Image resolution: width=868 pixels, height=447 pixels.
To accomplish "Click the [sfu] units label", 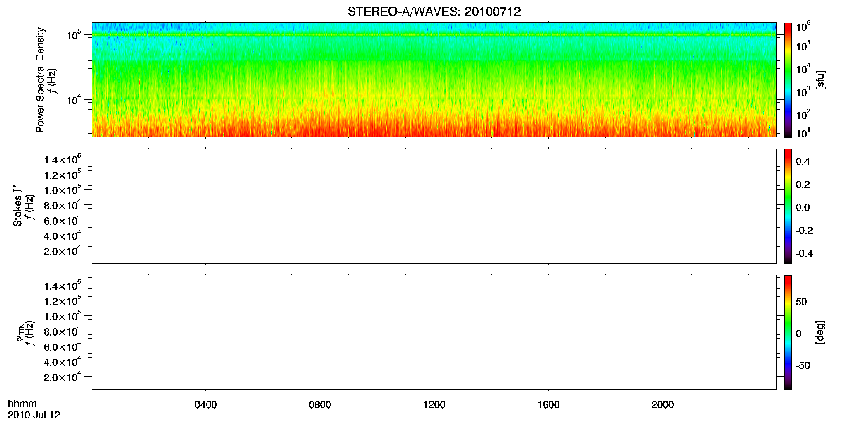I will (820, 80).
